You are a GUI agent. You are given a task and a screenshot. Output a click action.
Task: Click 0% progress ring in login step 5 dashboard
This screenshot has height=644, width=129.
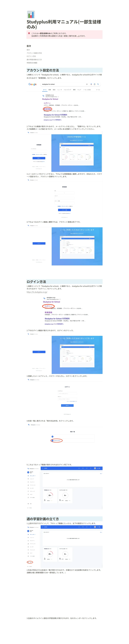(65, 495)
